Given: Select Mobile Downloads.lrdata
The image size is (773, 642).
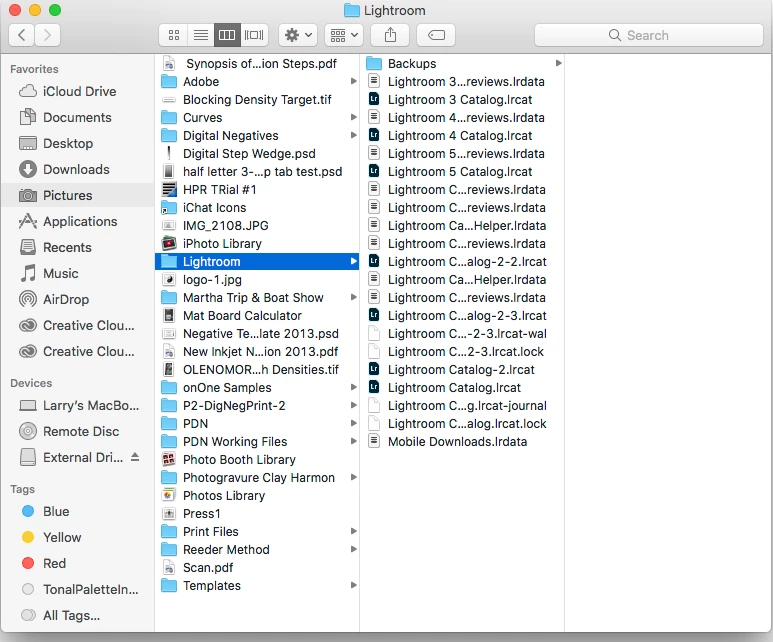Looking at the screenshot, I should click(462, 441).
